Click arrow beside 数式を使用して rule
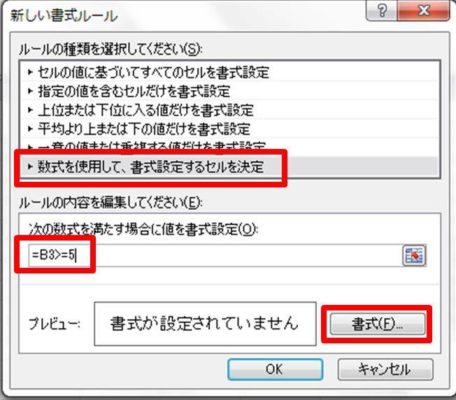456x400 pixels. point(30,166)
